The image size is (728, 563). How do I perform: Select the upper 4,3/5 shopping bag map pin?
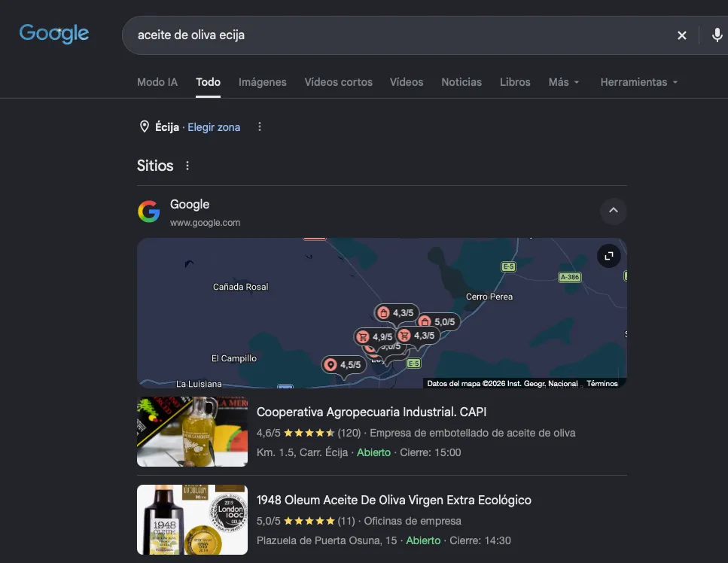click(x=397, y=313)
